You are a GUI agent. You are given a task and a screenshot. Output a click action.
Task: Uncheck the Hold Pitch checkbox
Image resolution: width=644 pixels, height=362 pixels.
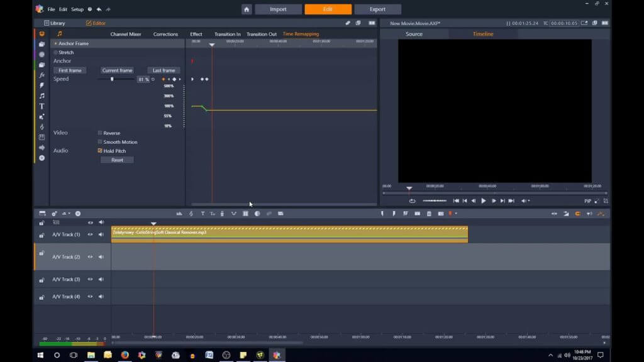pyautogui.click(x=100, y=151)
